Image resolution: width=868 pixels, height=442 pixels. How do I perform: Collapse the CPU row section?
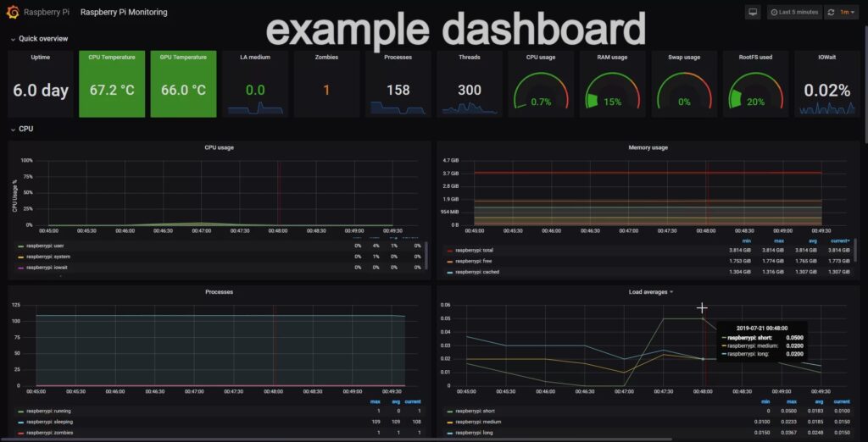click(22, 129)
